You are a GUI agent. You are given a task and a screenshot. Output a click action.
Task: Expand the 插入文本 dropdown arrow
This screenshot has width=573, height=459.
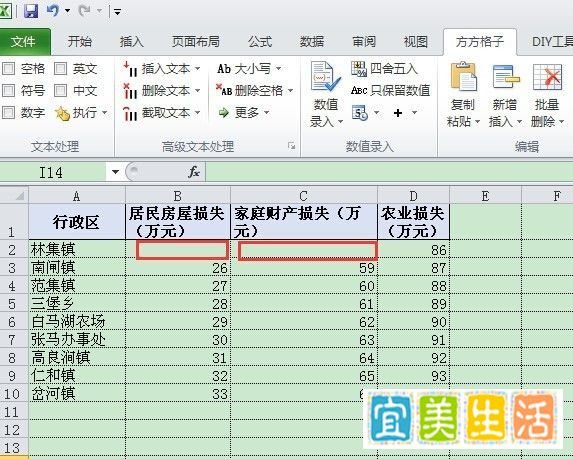click(197, 68)
